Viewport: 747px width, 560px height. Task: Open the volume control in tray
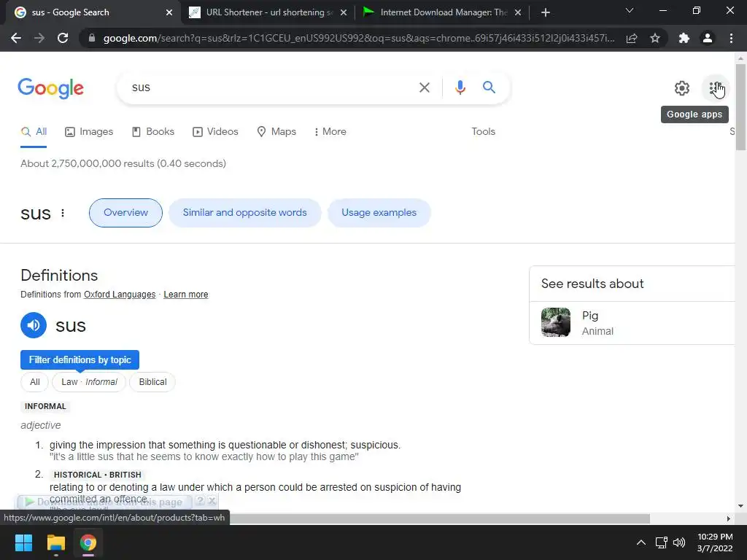(679, 542)
